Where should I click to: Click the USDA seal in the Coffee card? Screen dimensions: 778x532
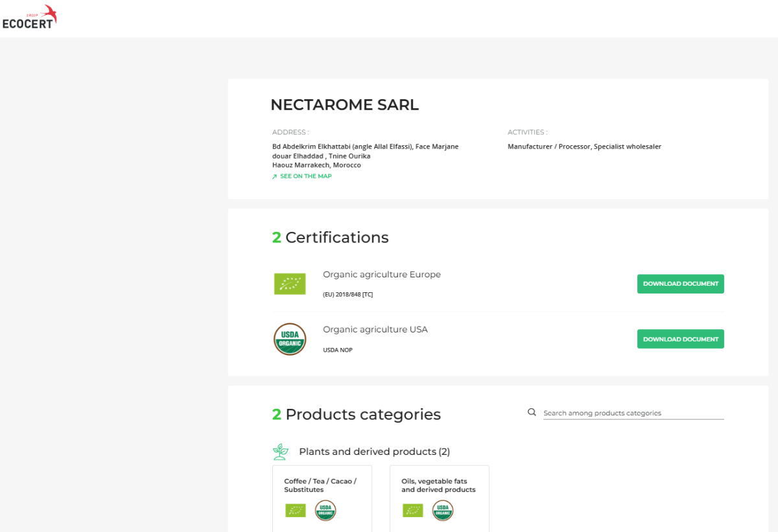[325, 511]
